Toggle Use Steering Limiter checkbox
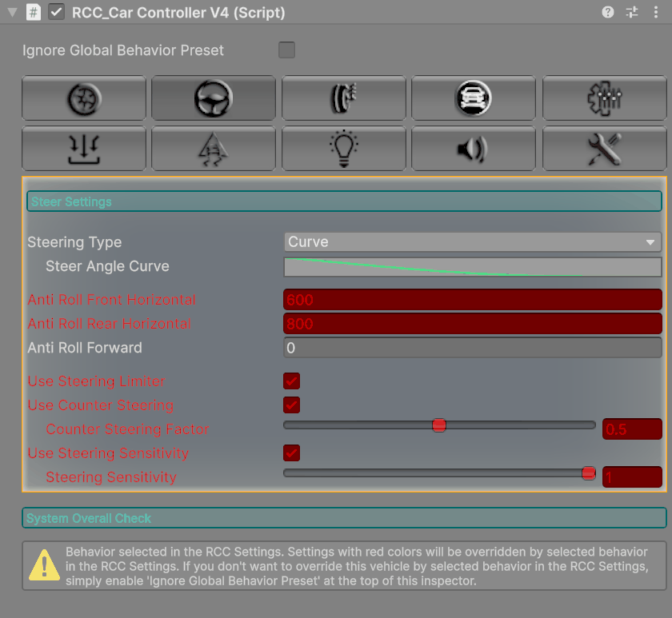The width and height of the screenshot is (672, 618). pyautogui.click(x=291, y=381)
